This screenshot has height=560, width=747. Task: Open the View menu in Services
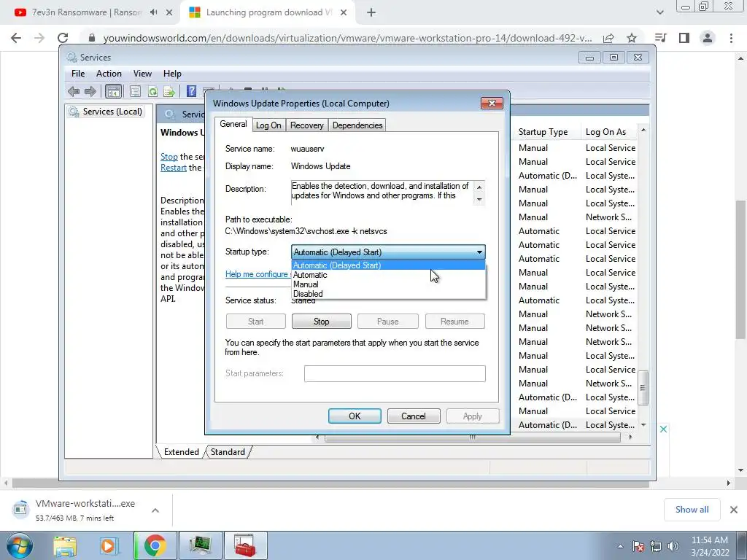(142, 74)
